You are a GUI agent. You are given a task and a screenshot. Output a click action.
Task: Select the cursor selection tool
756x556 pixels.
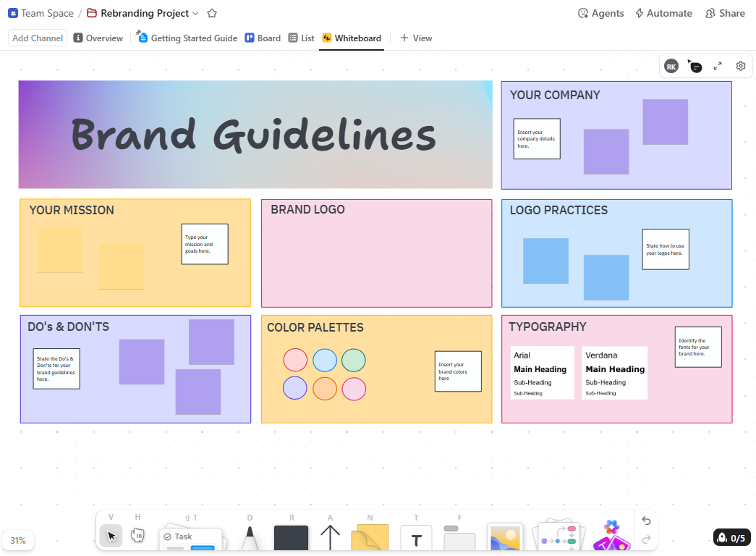pos(111,536)
